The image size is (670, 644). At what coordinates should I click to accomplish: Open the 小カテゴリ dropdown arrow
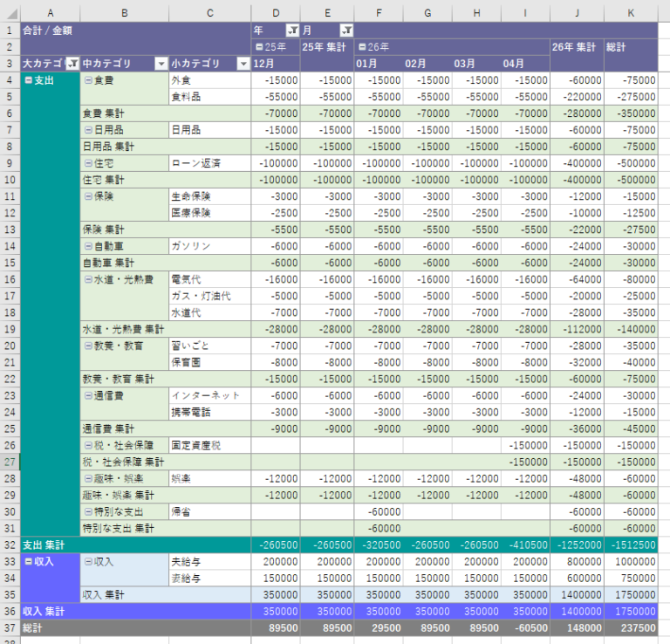point(243,64)
